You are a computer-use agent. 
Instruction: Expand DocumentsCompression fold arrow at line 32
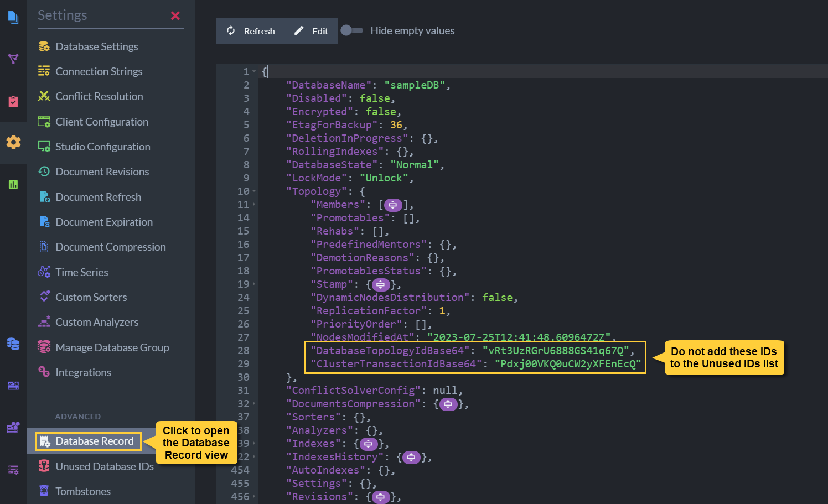[254, 404]
